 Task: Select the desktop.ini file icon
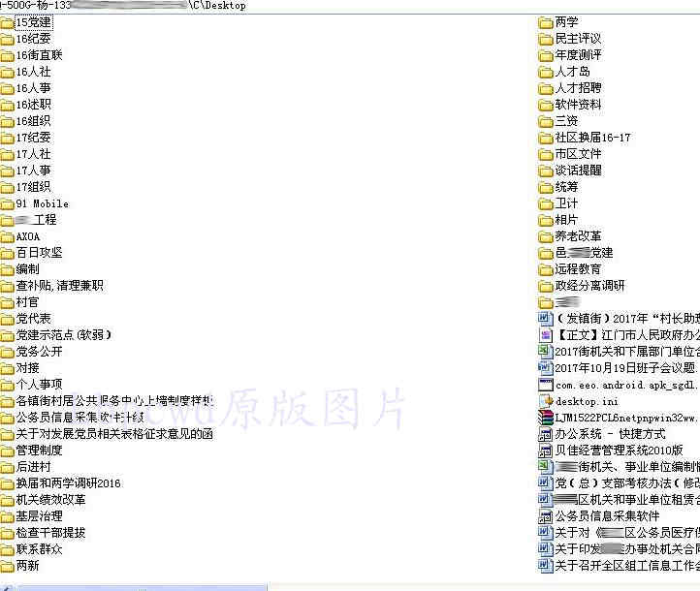[x=546, y=401]
